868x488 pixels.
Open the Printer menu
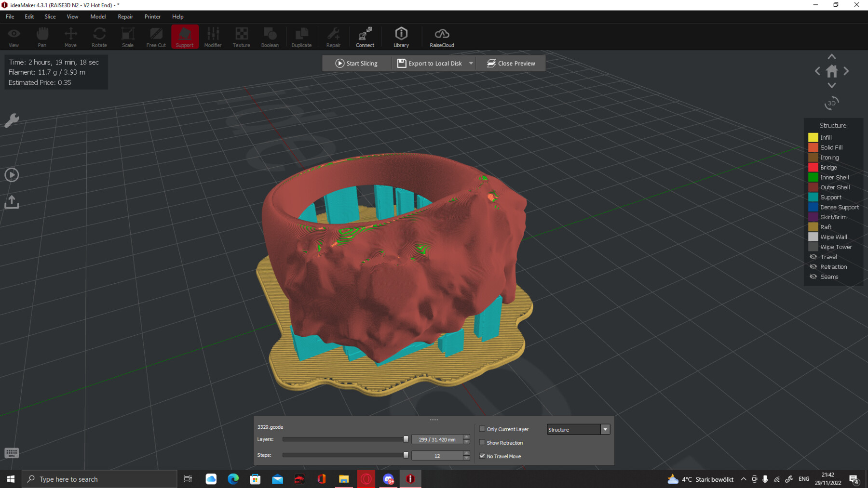(x=152, y=16)
